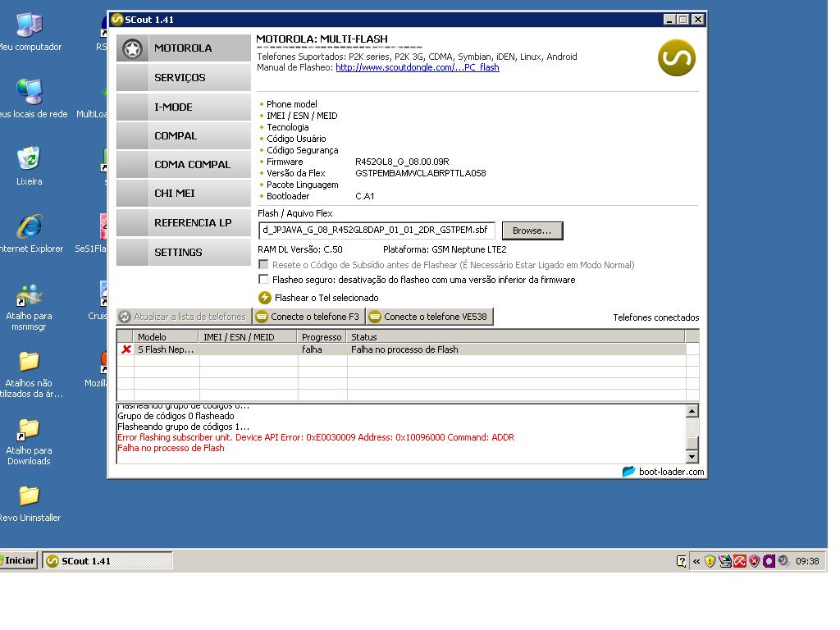Click the red X icon in phone row
The width and height of the screenshot is (840, 630).
[x=126, y=349]
